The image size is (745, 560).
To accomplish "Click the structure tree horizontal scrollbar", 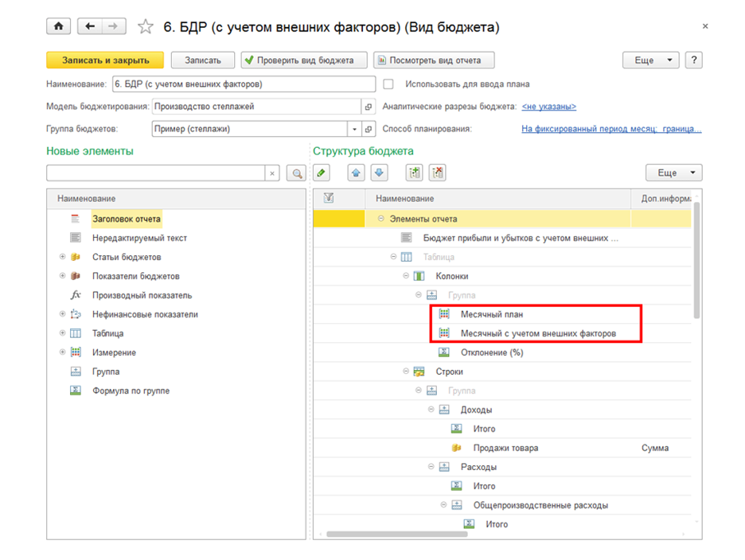I will tap(396, 534).
